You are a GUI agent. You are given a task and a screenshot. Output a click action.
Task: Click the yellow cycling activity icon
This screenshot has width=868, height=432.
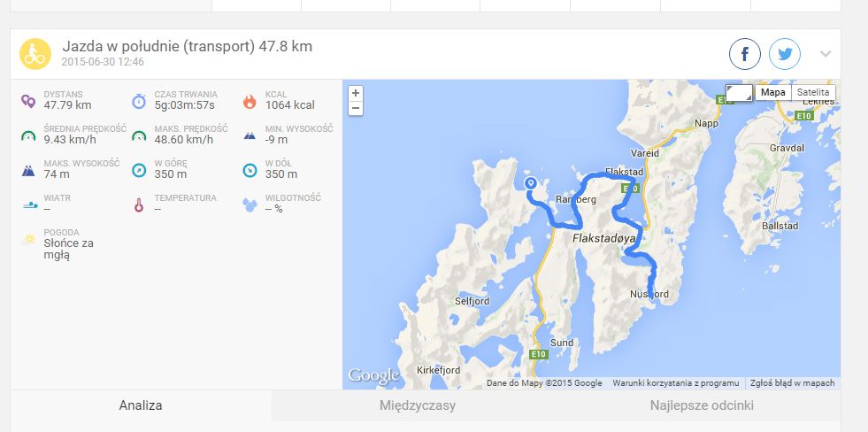35,54
